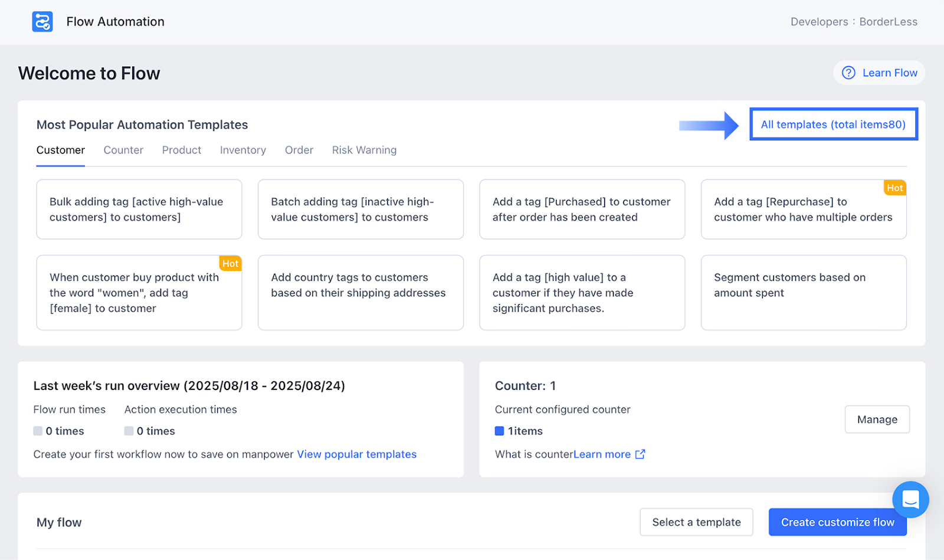Open the Segment customers by amount spent template

coord(804,293)
